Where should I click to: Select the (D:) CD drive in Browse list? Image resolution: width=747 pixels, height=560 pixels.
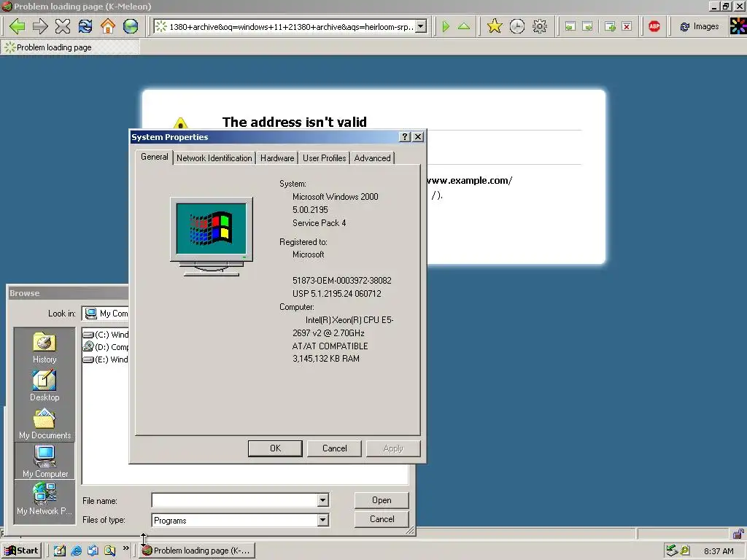pos(106,346)
